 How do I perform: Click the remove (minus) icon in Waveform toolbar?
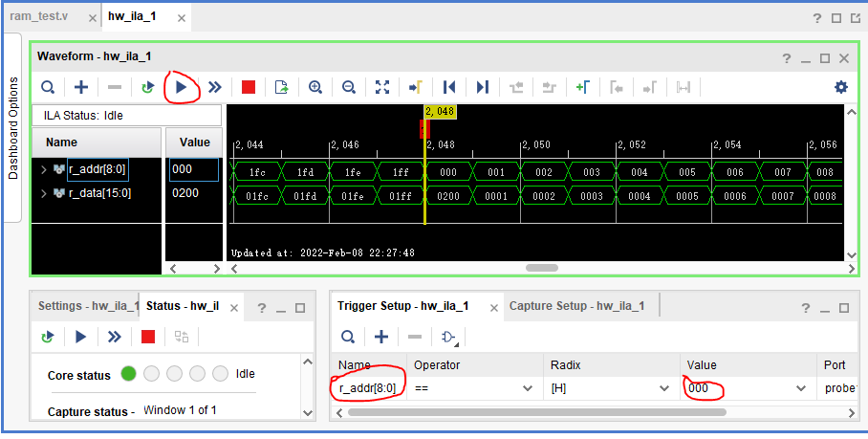115,87
